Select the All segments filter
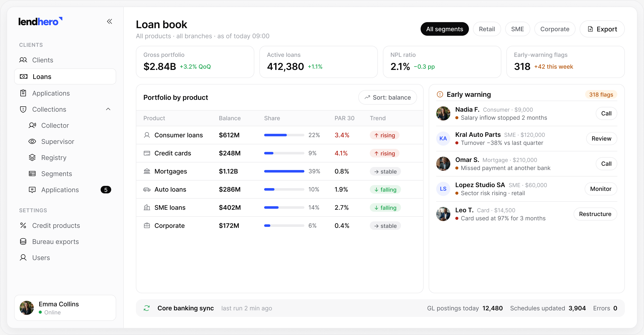 pyautogui.click(x=445, y=29)
